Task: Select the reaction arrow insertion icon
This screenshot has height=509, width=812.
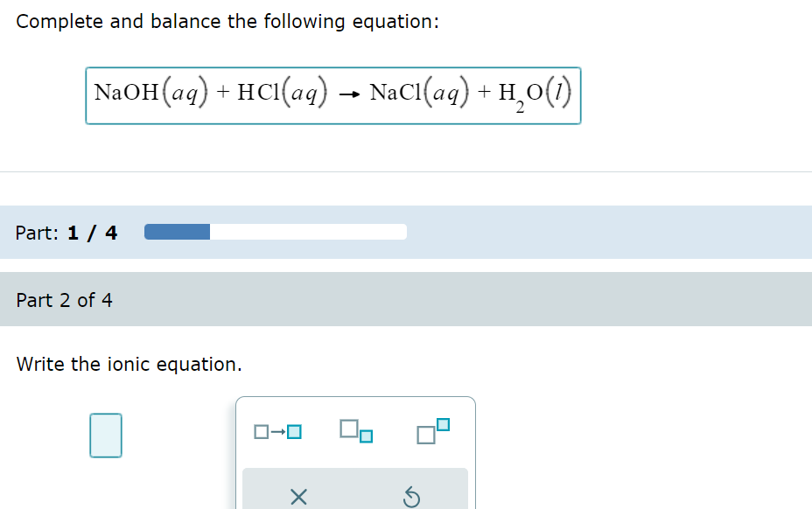Action: tap(276, 430)
